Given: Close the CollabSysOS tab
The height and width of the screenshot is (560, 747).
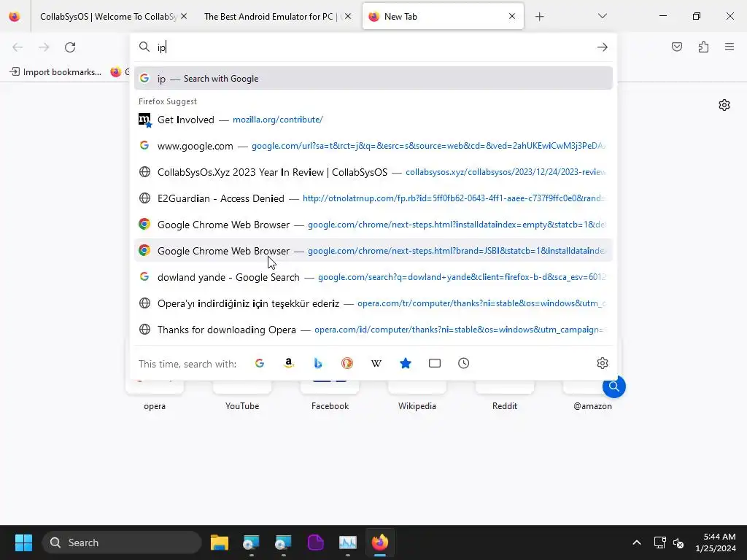Looking at the screenshot, I should click(184, 16).
